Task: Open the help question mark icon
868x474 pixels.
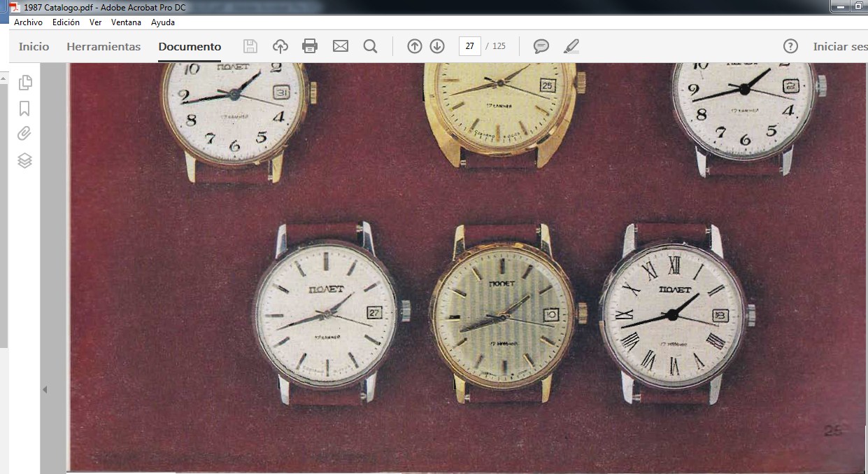Action: click(x=790, y=46)
